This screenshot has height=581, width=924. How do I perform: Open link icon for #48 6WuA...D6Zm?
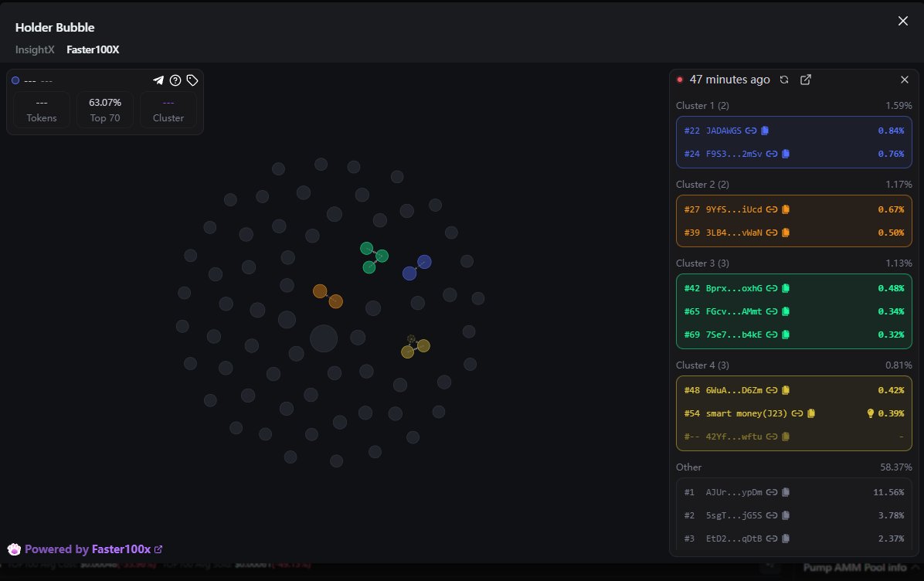[x=771, y=390]
